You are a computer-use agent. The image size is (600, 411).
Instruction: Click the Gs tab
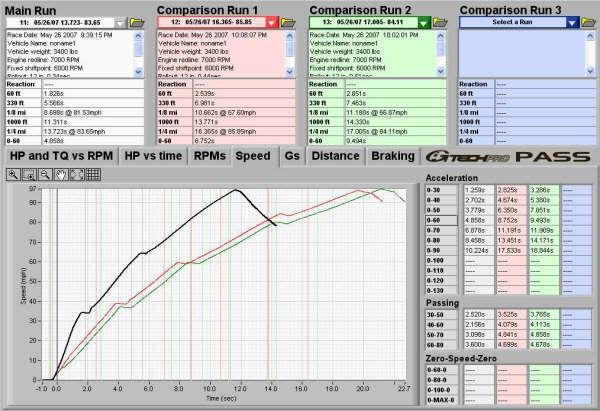291,156
